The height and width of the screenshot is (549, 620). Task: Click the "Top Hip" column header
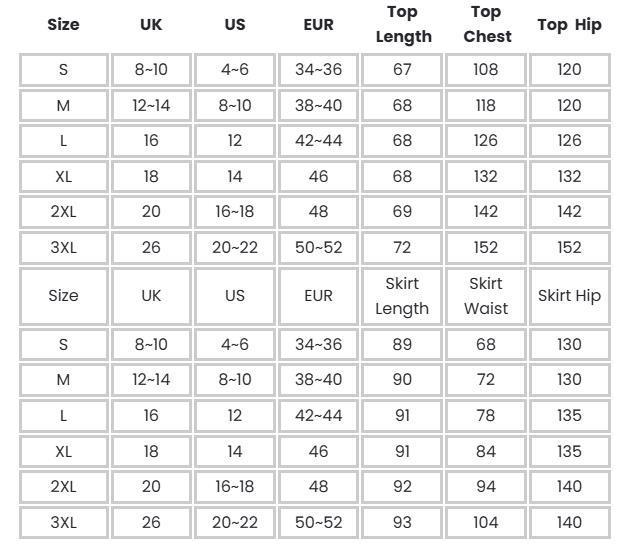point(569,25)
